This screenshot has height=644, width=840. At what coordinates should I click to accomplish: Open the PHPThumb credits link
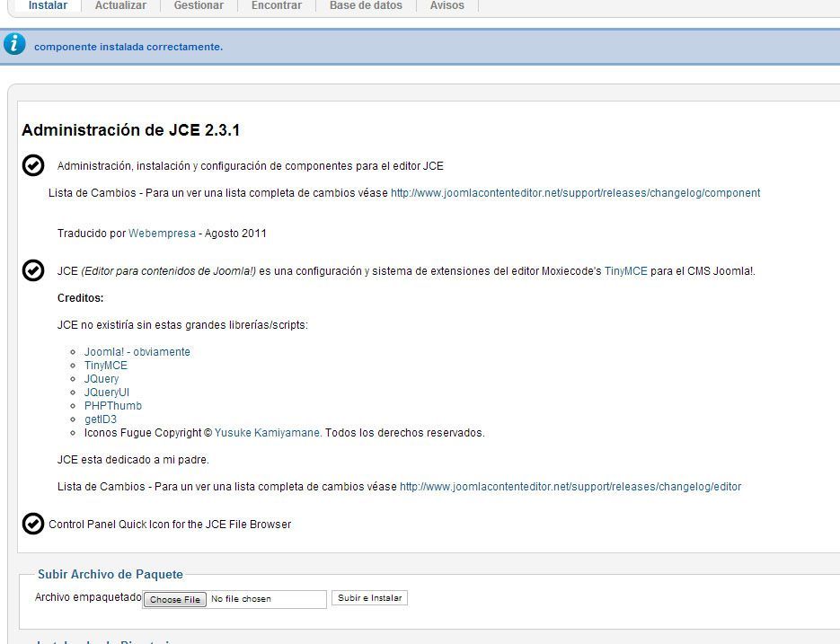click(x=113, y=406)
